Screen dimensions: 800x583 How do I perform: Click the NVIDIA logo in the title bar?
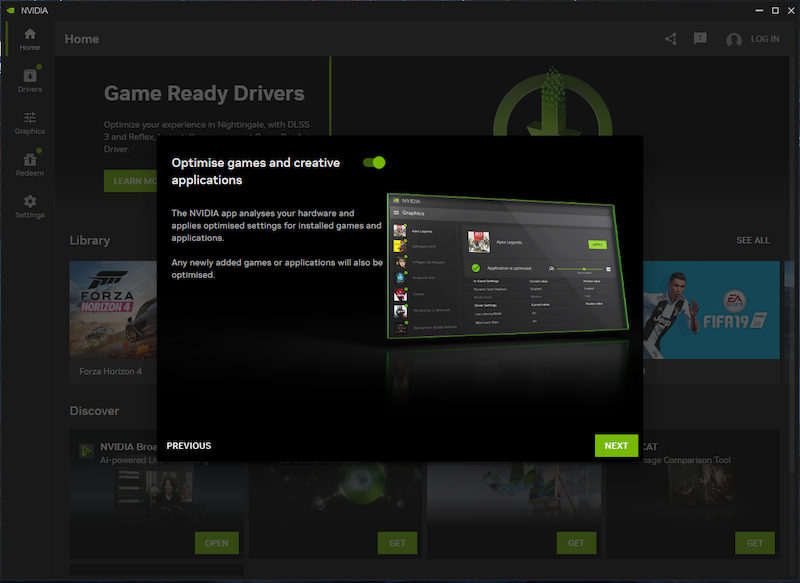(10, 10)
